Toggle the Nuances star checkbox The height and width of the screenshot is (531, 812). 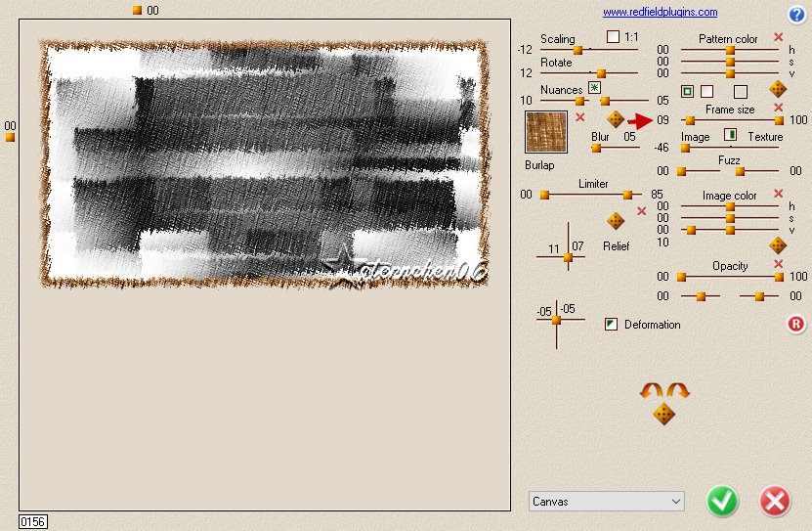(594, 89)
